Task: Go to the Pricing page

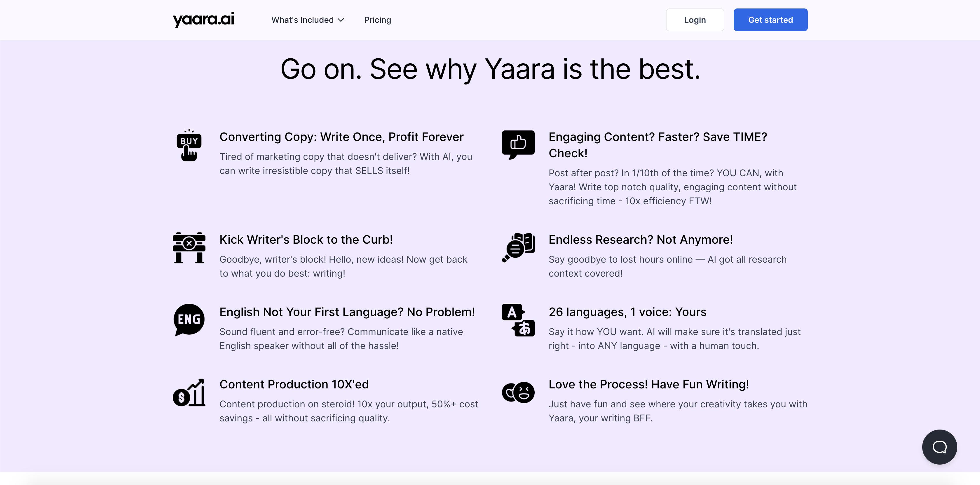Action: coord(377,20)
